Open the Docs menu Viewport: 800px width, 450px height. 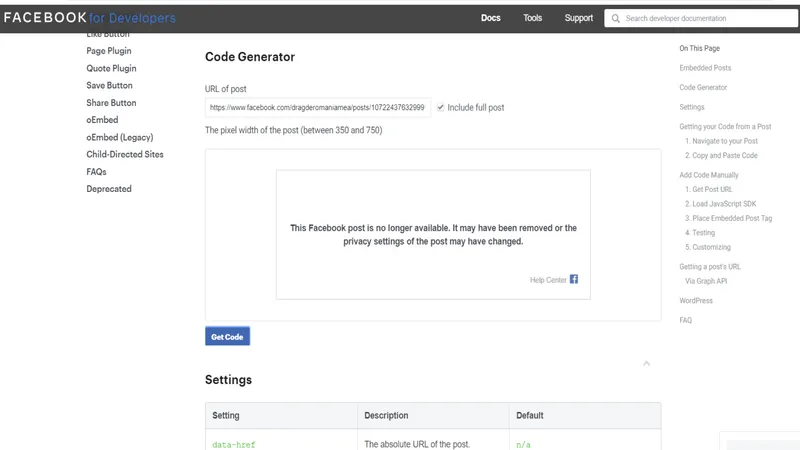(x=490, y=18)
